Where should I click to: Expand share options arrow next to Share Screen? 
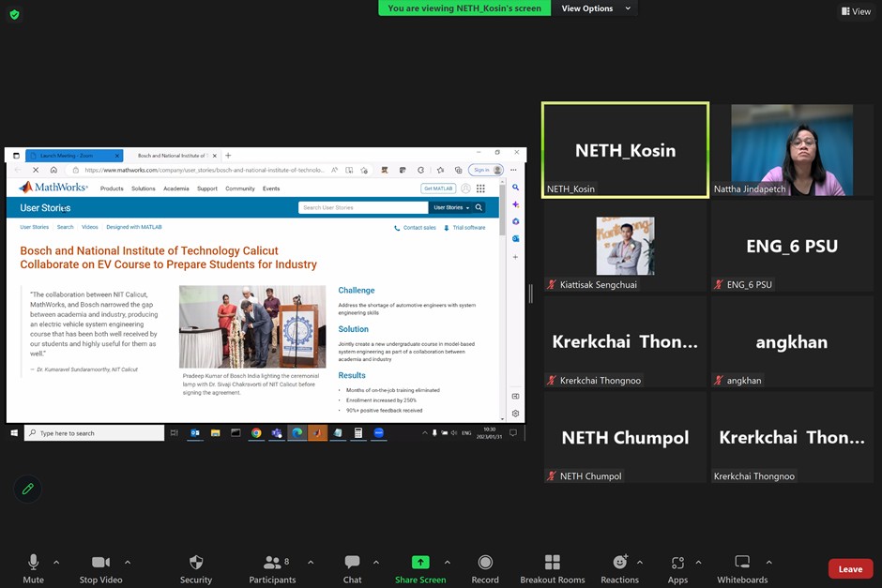click(x=448, y=562)
